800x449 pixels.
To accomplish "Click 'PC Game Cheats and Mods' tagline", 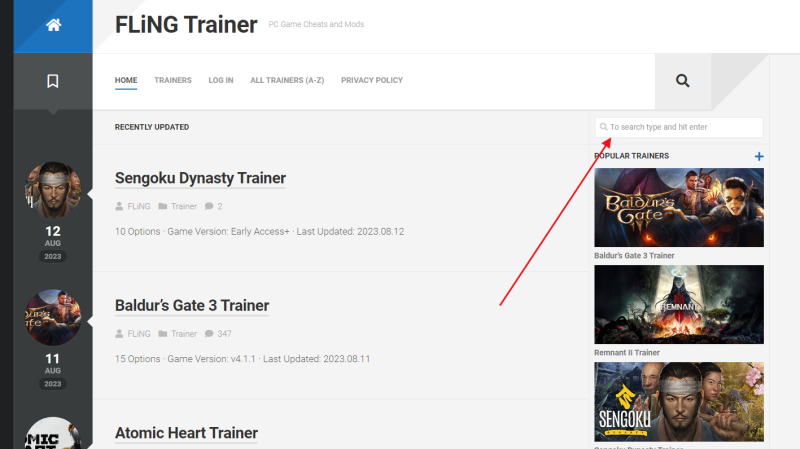I will 316,24.
